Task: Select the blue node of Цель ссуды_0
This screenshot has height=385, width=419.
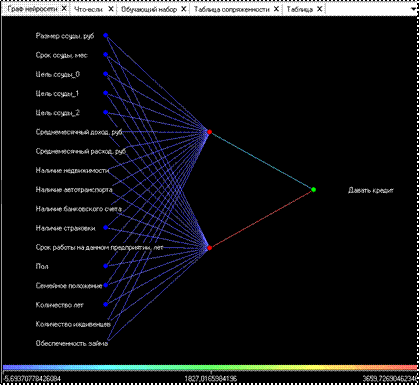Action: (x=106, y=74)
